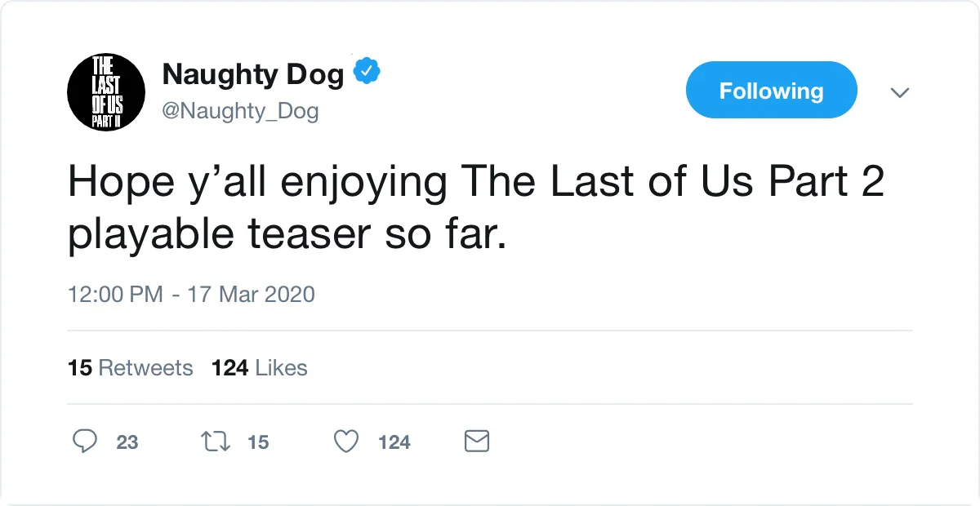
Task: Click the reply count 23
Action: click(x=127, y=442)
